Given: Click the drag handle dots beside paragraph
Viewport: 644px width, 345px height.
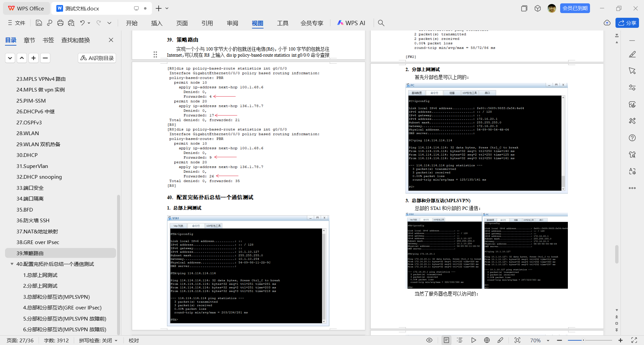Looking at the screenshot, I should (x=155, y=54).
